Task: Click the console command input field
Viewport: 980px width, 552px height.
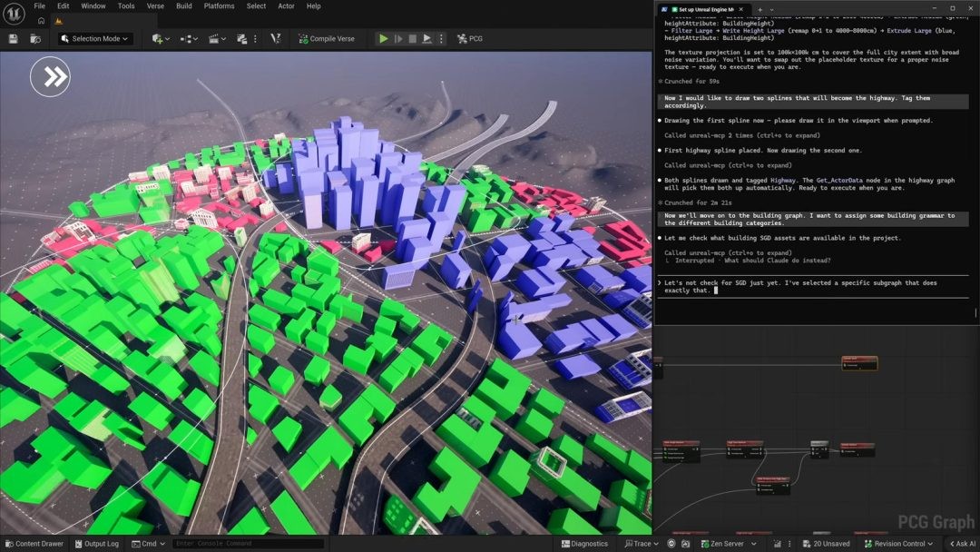Action: tap(248, 544)
